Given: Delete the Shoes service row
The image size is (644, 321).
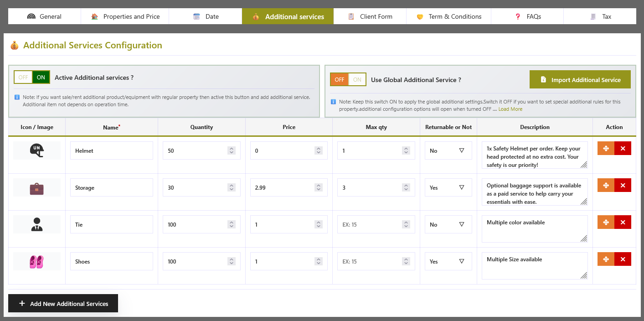Looking at the screenshot, I should click(x=623, y=259).
